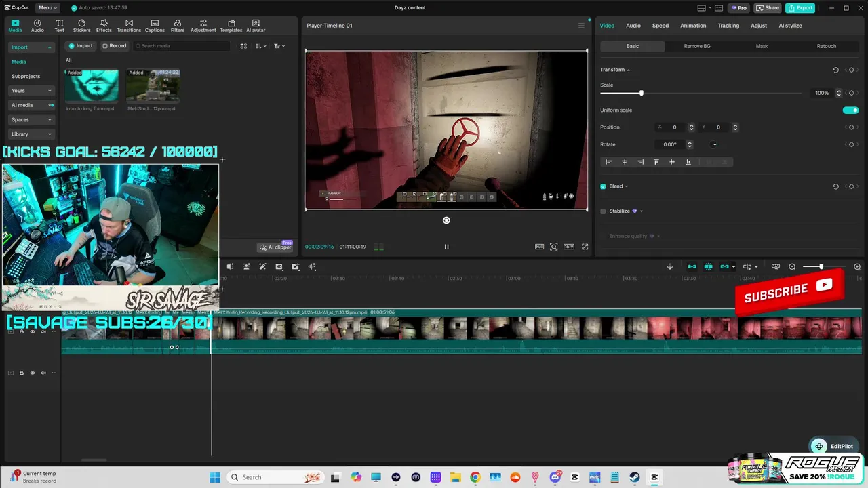Image resolution: width=868 pixels, height=488 pixels.
Task: Toggle main track magnet in timeline
Action: 692,267
